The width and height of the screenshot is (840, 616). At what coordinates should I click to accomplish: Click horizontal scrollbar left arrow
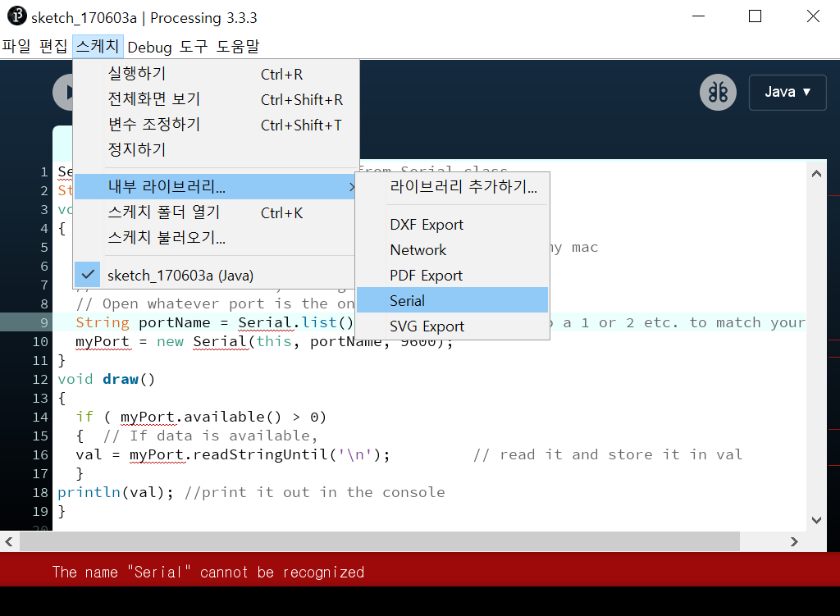[9, 541]
